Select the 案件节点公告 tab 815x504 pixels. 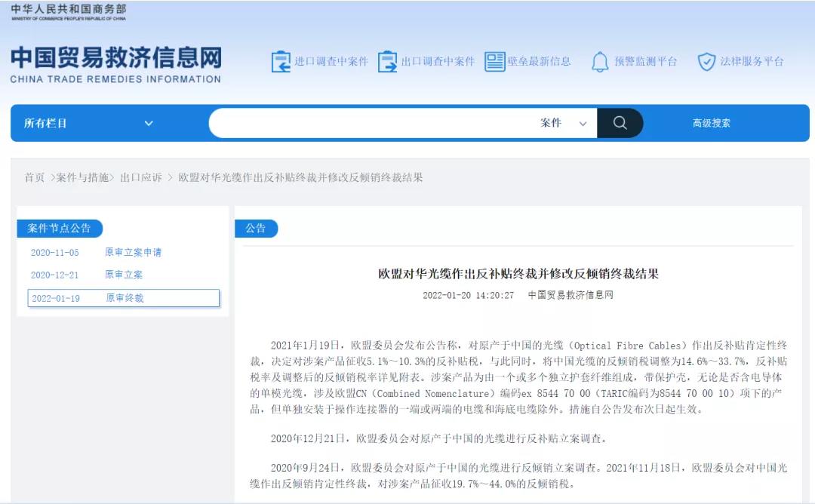(60, 229)
